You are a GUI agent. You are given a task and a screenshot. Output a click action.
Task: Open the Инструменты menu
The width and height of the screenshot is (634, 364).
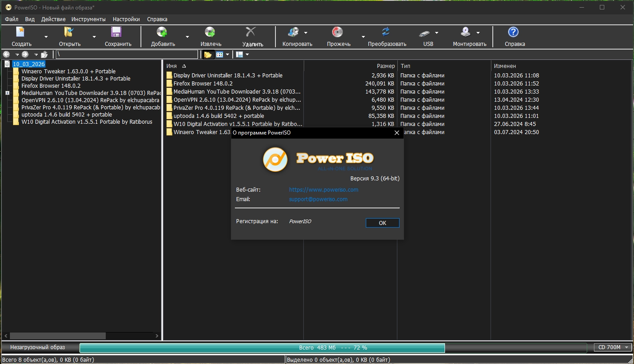pos(88,19)
